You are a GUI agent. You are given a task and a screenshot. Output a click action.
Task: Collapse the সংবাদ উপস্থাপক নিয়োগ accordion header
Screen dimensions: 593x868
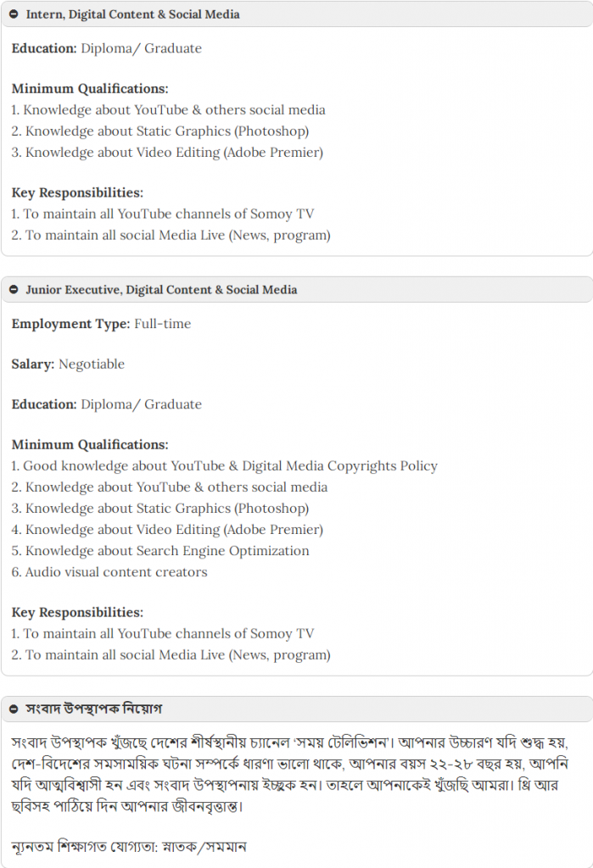(297, 709)
